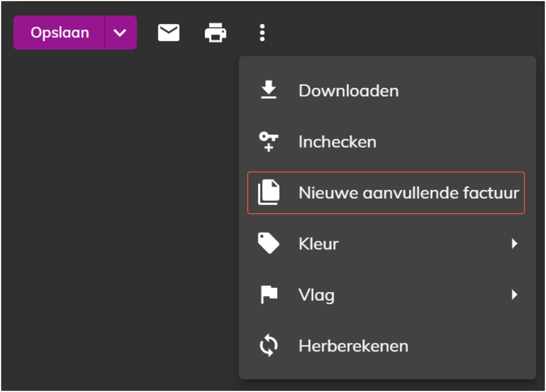The height and width of the screenshot is (392, 546).
Task: Click the key-plus Inchecken icon
Action: pyautogui.click(x=268, y=142)
